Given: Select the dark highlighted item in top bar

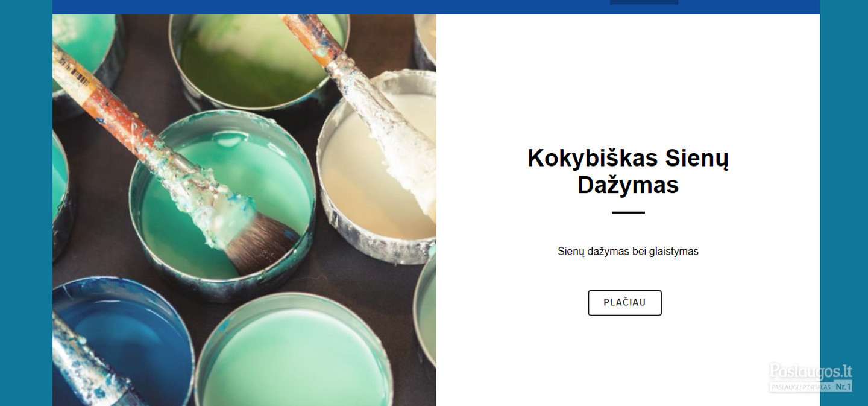Looking at the screenshot, I should pyautogui.click(x=644, y=2).
